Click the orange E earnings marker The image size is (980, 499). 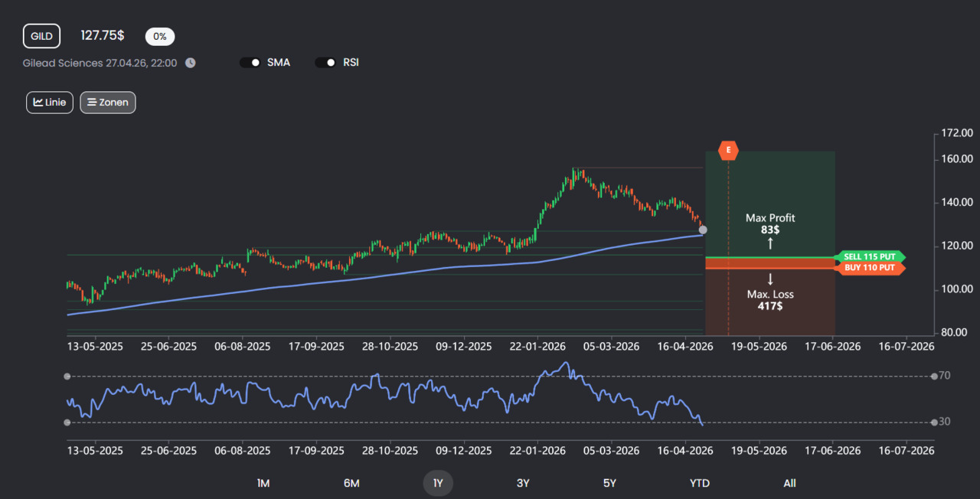(728, 150)
